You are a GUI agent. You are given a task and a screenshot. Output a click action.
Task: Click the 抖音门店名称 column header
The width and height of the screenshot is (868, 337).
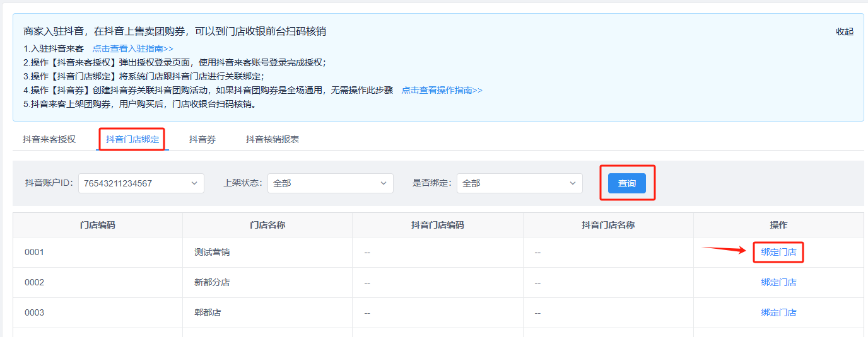pyautogui.click(x=608, y=225)
